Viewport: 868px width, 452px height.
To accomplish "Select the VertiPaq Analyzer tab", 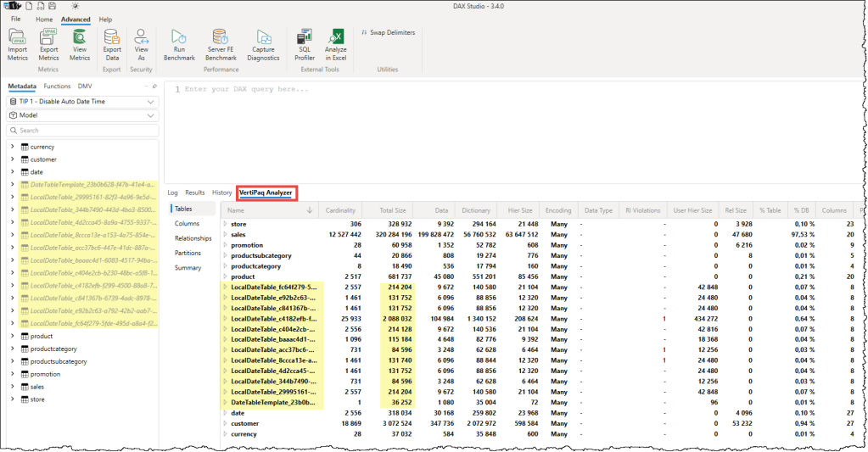I will click(266, 193).
